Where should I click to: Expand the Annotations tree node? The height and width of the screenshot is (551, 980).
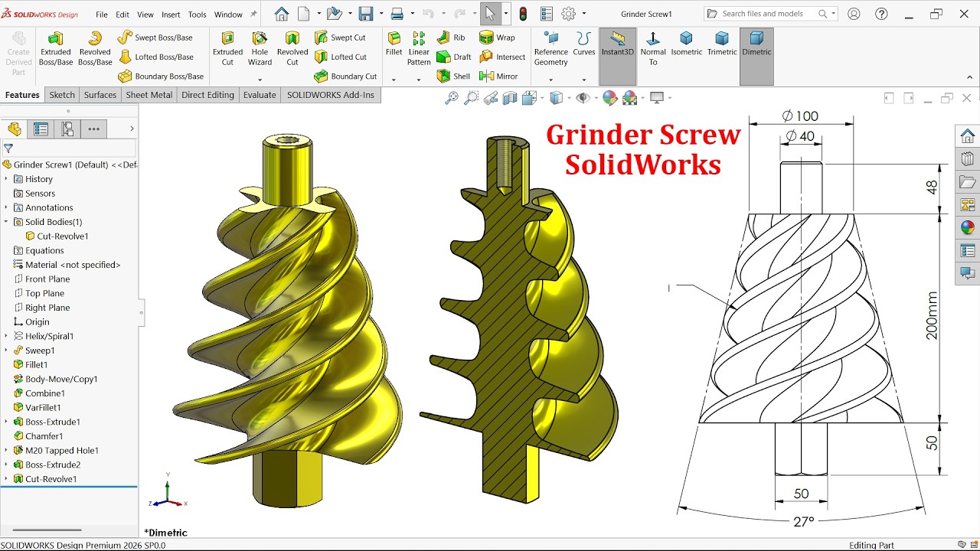6,207
